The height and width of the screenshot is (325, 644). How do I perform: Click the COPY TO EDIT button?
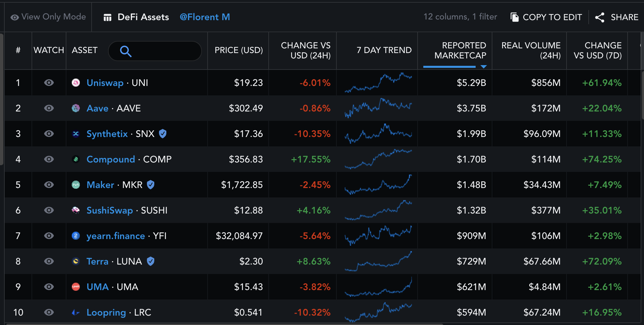point(546,17)
